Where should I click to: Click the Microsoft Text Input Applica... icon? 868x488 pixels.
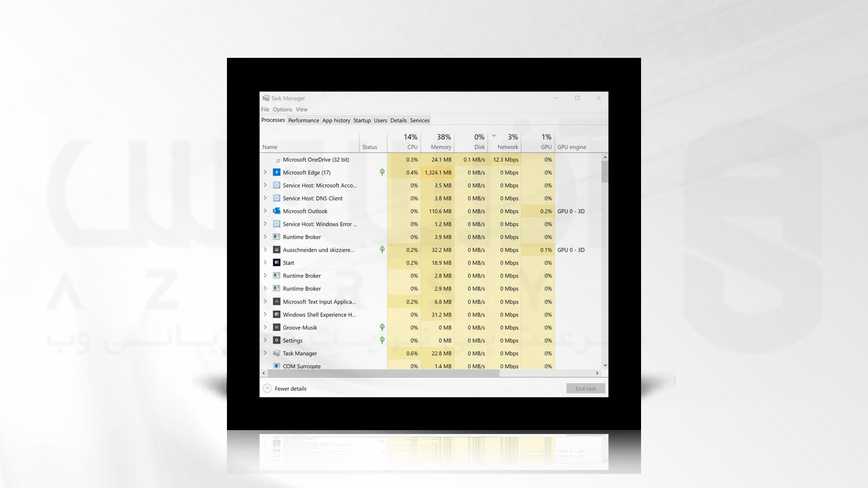tap(277, 301)
